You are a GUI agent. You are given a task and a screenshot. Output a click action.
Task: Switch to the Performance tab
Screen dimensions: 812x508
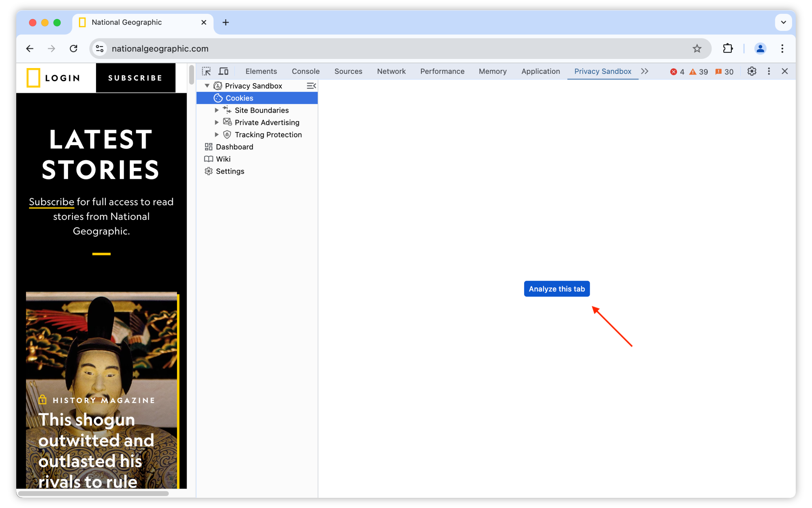click(x=442, y=71)
